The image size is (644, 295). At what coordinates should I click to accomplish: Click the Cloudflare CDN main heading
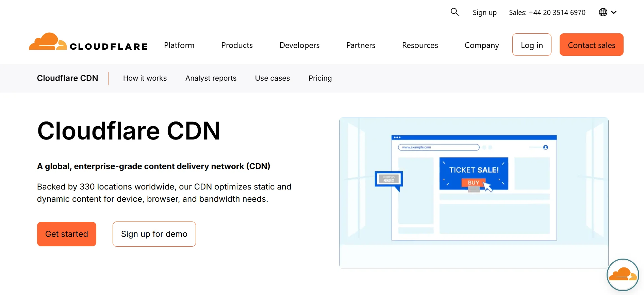coord(129,131)
